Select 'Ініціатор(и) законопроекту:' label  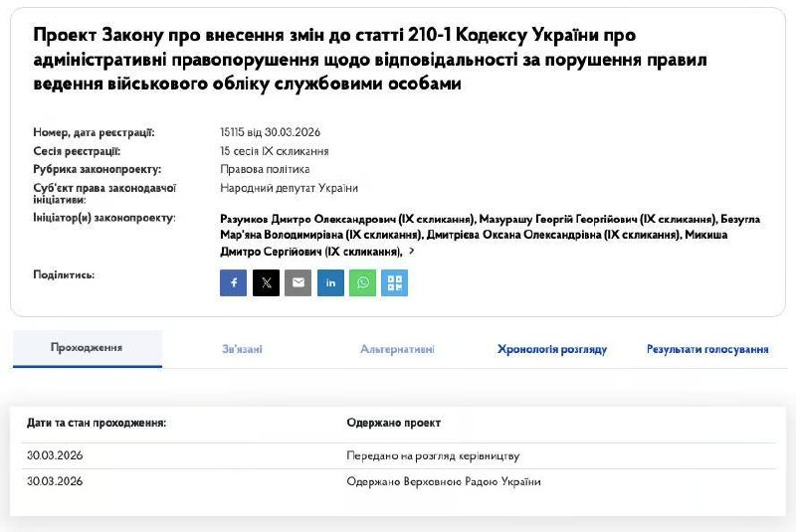click(x=104, y=218)
